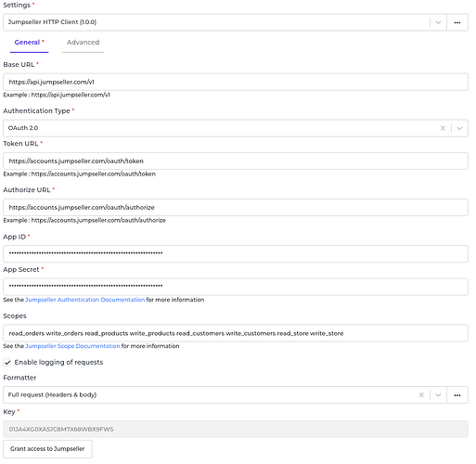This screenshot has height=464, width=476.
Task: Clear the Full request formatter selection
Action: click(x=421, y=395)
